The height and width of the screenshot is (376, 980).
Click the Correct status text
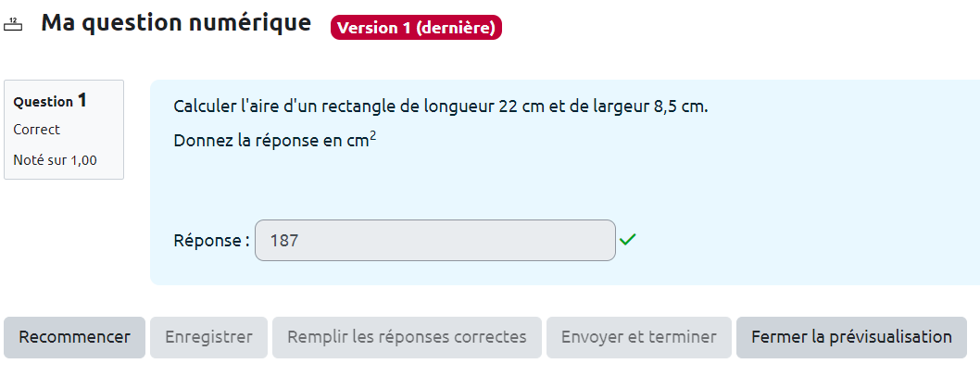tap(37, 130)
